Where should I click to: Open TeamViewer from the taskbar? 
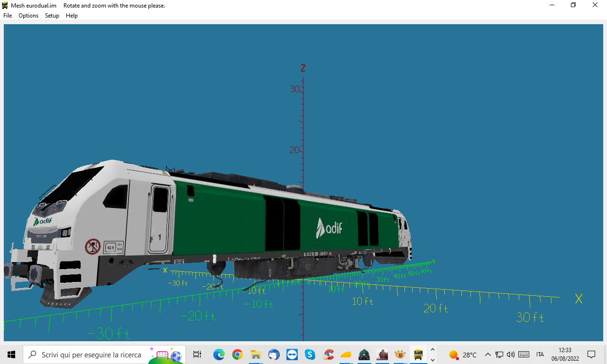(292, 355)
